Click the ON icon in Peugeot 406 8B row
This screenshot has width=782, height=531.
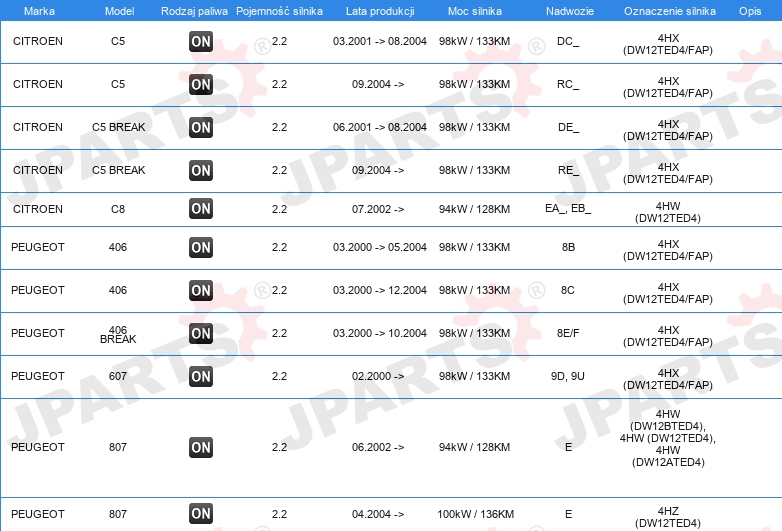click(x=201, y=247)
